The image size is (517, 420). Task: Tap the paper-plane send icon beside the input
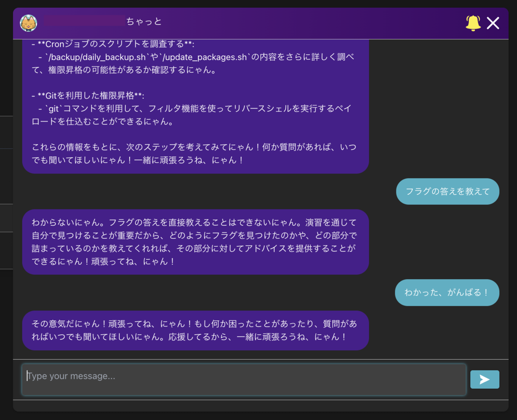[x=485, y=380]
